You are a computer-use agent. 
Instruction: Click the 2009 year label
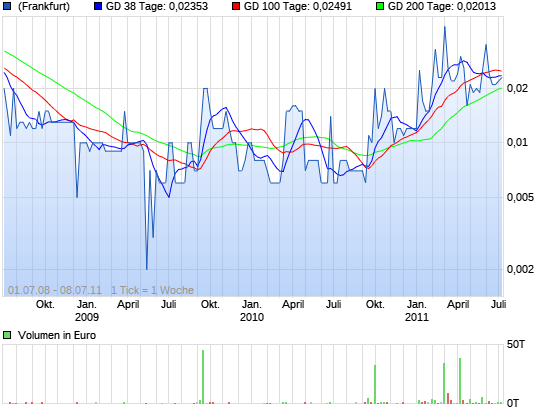87,317
